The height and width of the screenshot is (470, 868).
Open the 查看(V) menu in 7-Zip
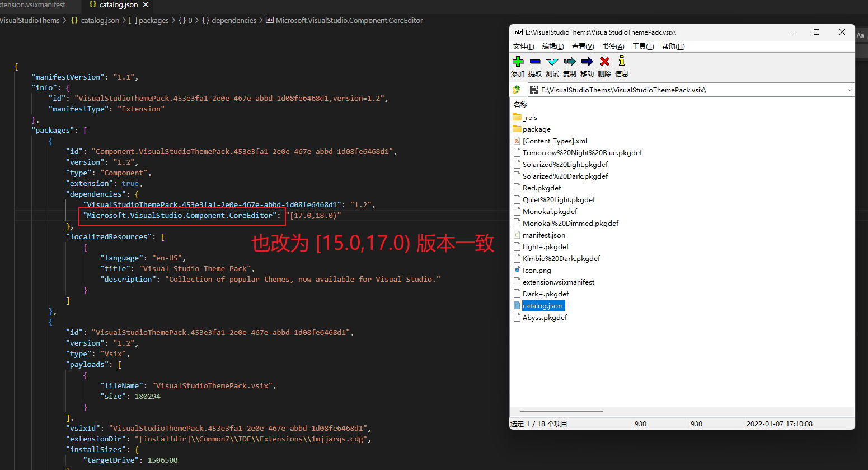pyautogui.click(x=583, y=46)
